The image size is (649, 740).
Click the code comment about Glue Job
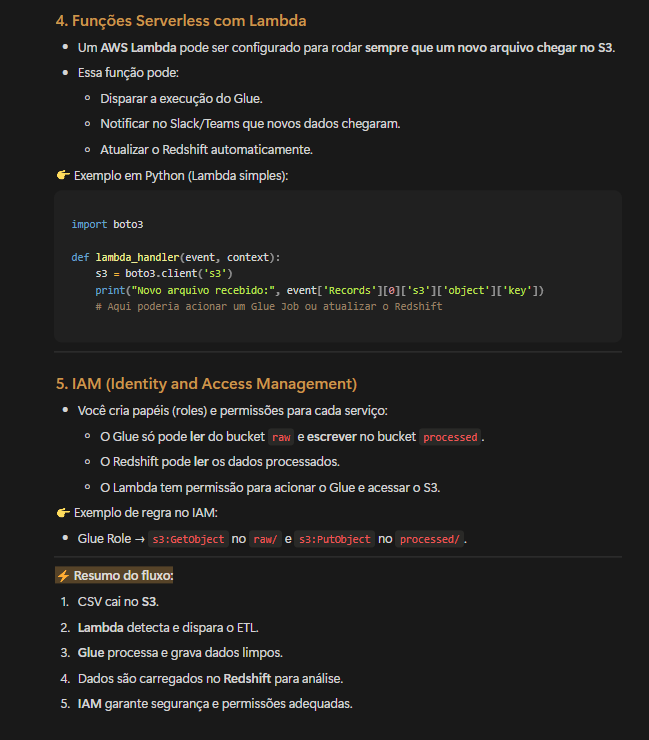[269, 307]
